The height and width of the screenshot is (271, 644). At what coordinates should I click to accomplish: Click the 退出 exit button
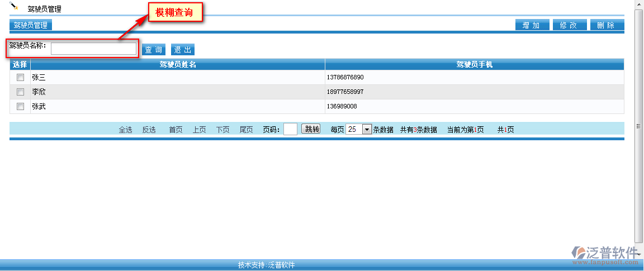[183, 50]
